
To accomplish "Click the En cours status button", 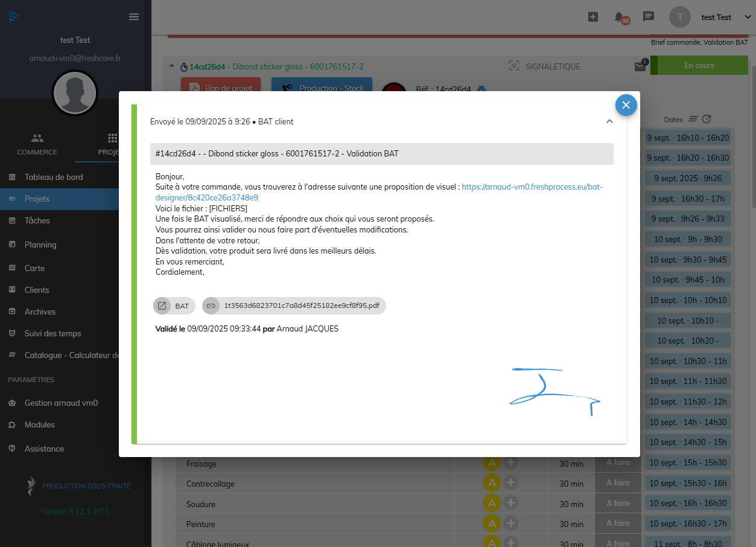I will 699,66.
